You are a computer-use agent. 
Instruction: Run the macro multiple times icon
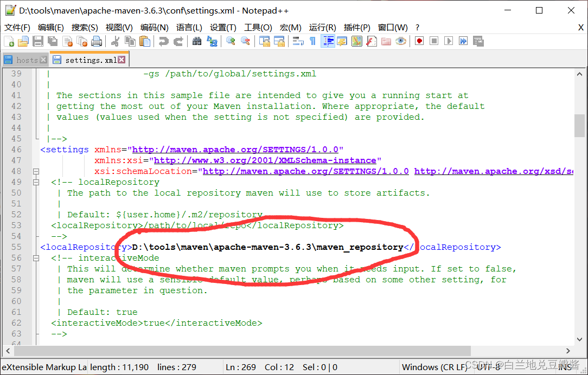click(x=463, y=41)
